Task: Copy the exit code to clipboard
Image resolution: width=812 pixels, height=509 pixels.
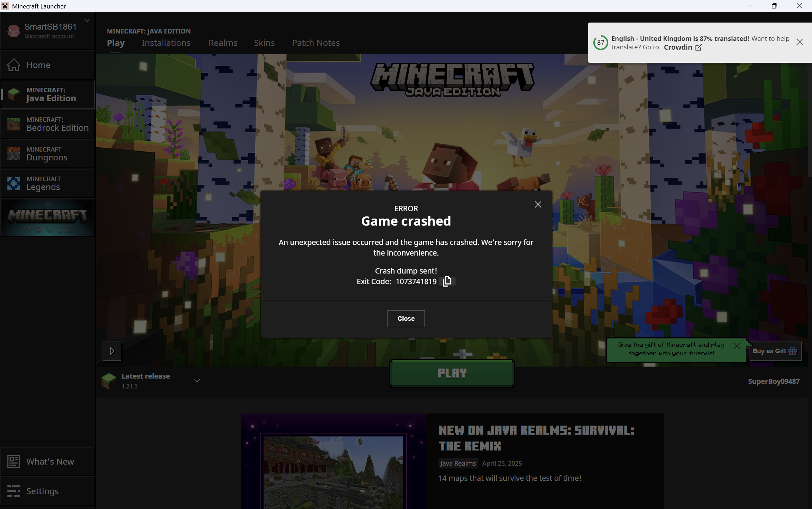Action: tap(447, 281)
